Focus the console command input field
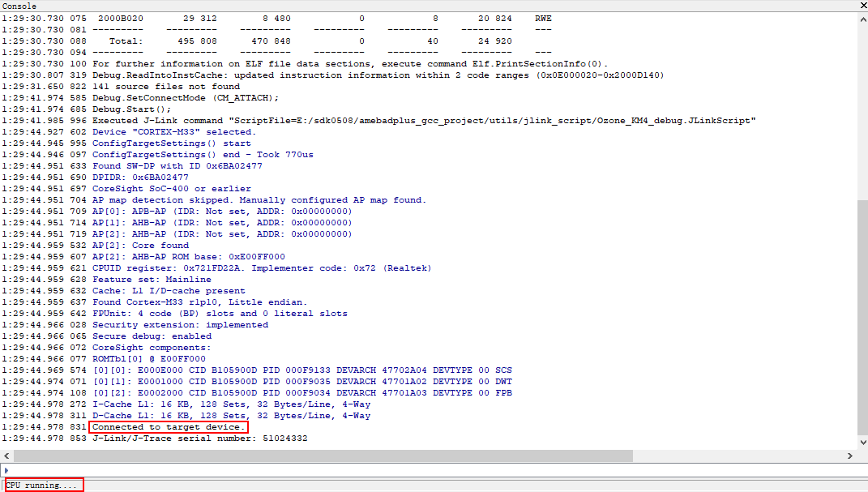The image size is (868, 492). 434,470
